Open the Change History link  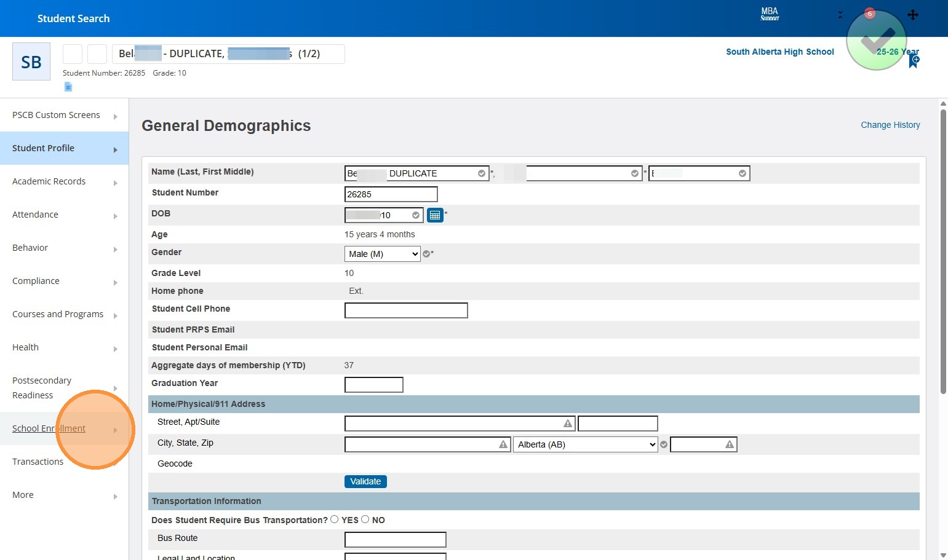click(890, 125)
